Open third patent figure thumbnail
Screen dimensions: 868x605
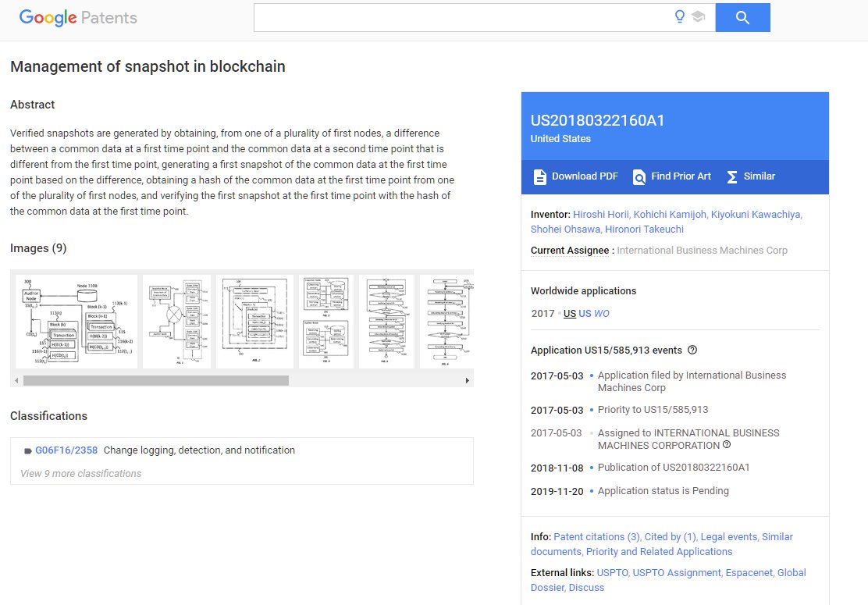point(254,322)
